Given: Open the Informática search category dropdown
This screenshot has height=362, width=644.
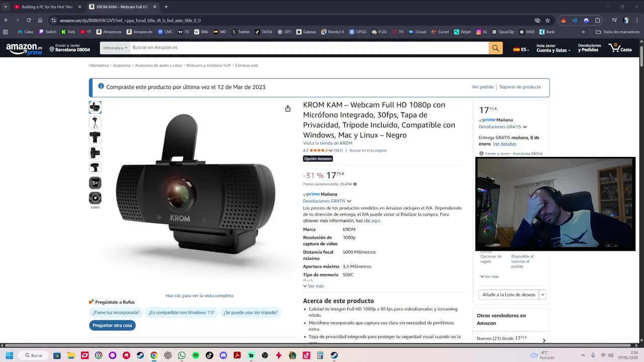Looking at the screenshot, I should (115, 48).
